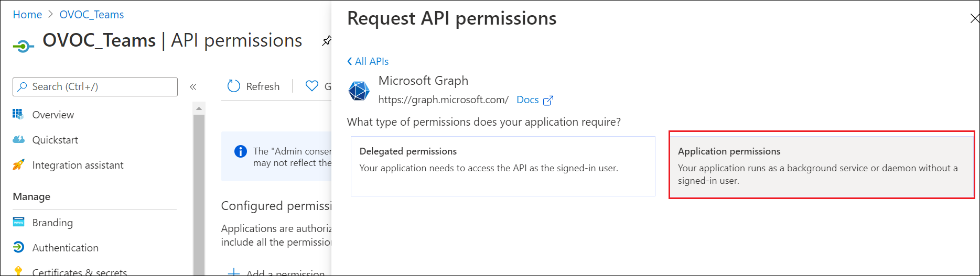
Task: Click the Integration assistant rocket icon
Action: tap(18, 165)
